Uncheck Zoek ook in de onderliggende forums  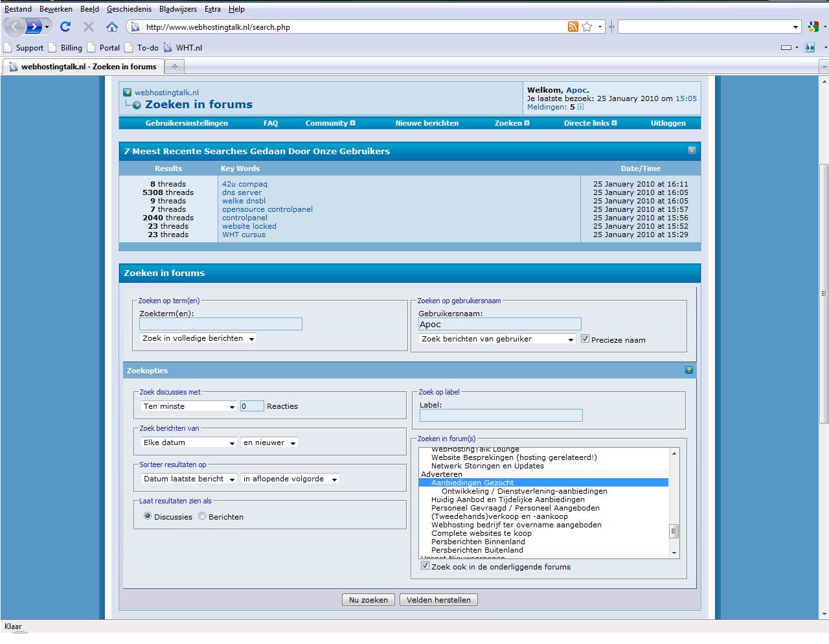tap(425, 566)
